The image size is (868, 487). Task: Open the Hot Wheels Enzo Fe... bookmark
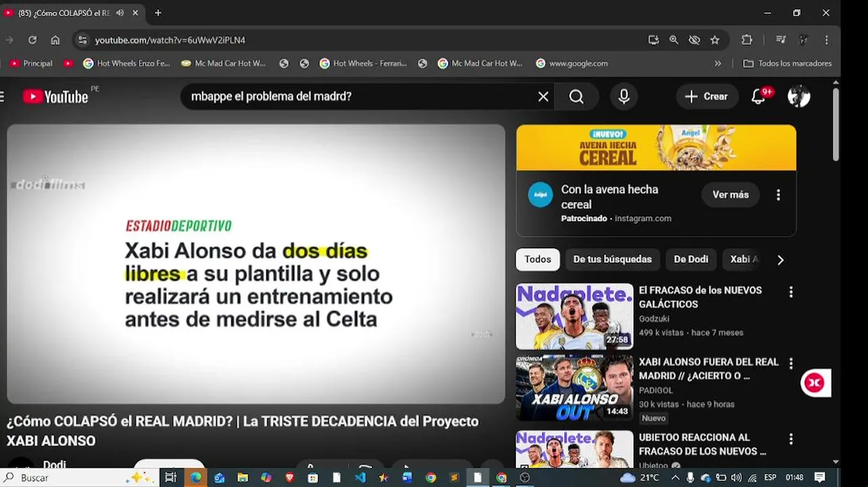coord(126,64)
